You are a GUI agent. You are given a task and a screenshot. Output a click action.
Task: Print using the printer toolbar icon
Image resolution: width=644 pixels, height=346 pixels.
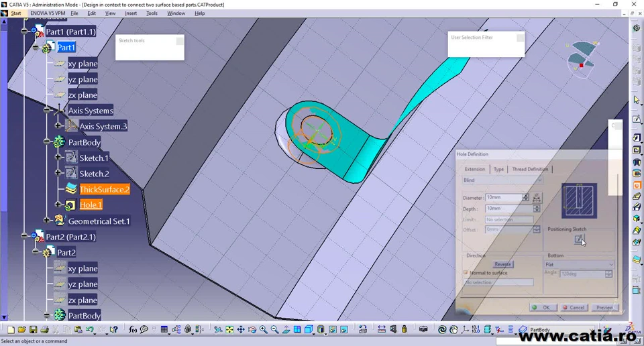point(45,330)
